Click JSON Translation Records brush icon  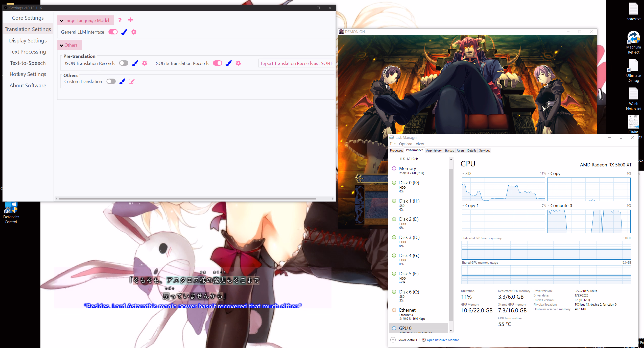pos(135,63)
